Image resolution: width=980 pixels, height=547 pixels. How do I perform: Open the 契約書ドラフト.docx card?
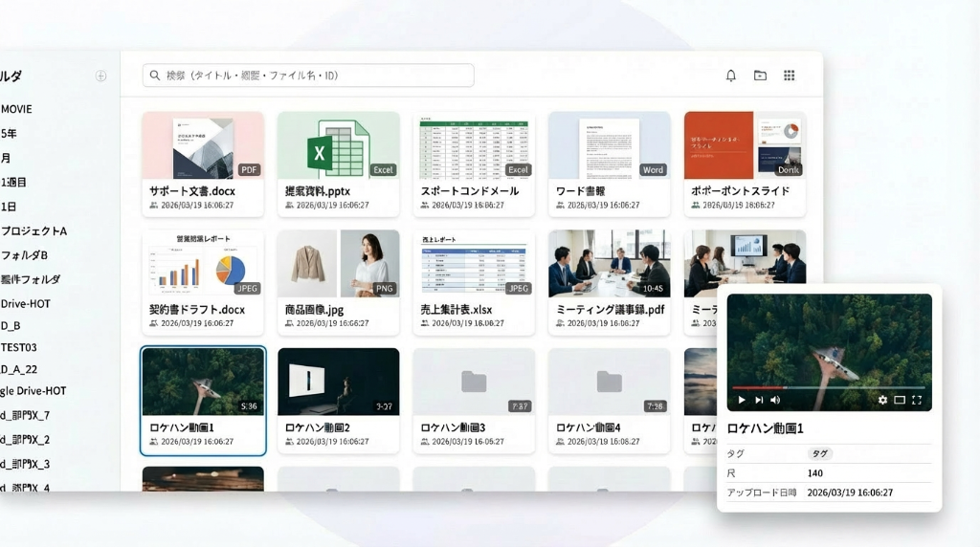point(203,282)
